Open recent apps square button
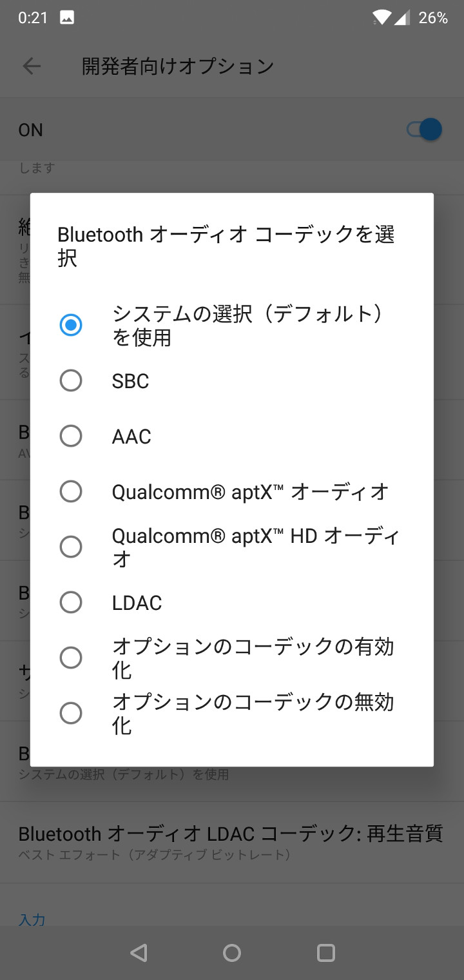This screenshot has width=464, height=980. [326, 953]
